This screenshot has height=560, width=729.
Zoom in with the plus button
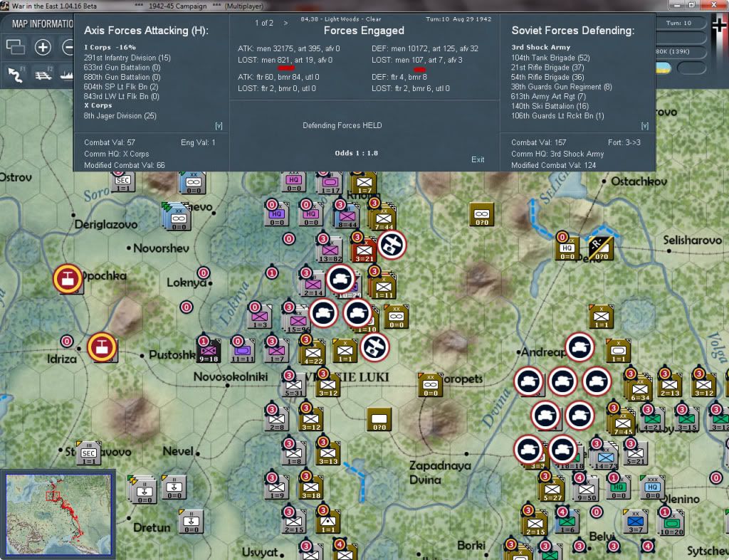point(43,47)
